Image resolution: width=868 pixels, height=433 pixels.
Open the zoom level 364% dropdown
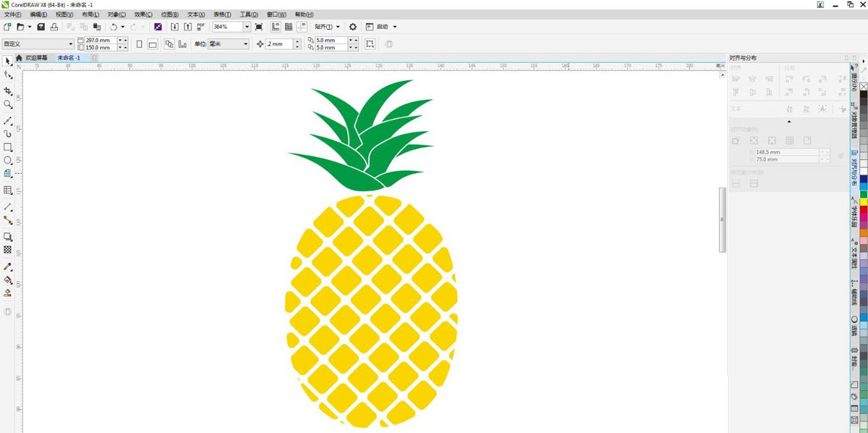pyautogui.click(x=247, y=27)
